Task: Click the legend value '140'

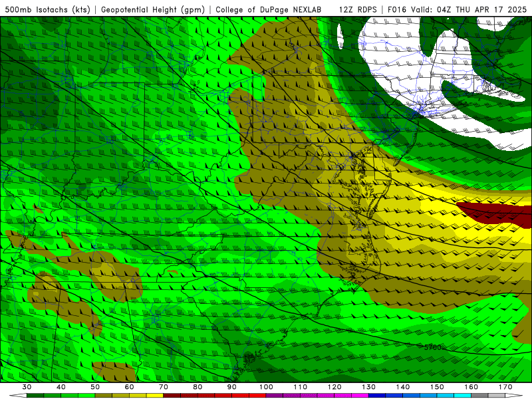Action: [403, 387]
